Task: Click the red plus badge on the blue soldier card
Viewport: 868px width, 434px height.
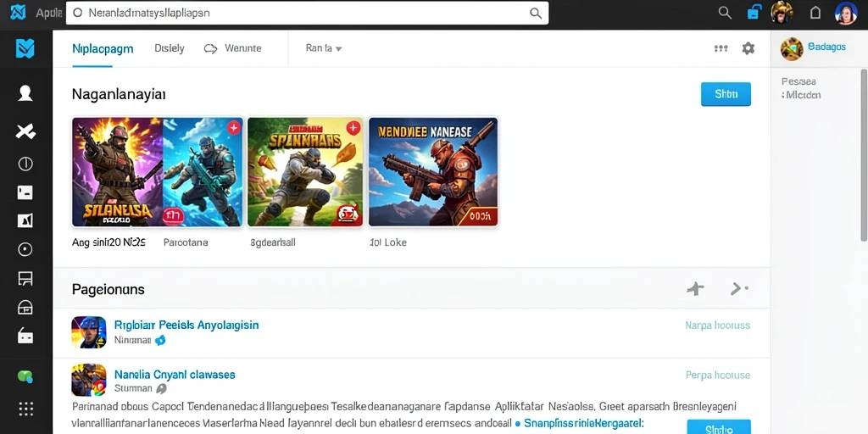Action: pyautogui.click(x=234, y=128)
